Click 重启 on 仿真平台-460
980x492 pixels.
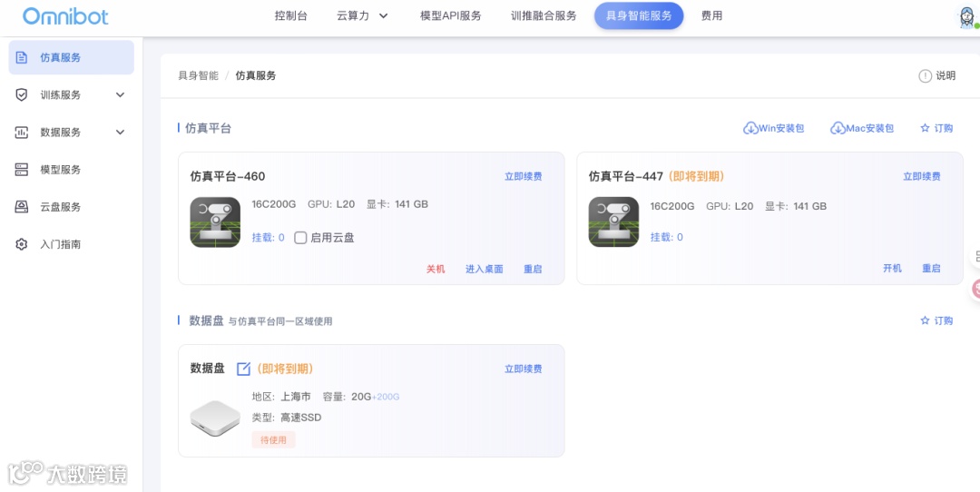(534, 270)
